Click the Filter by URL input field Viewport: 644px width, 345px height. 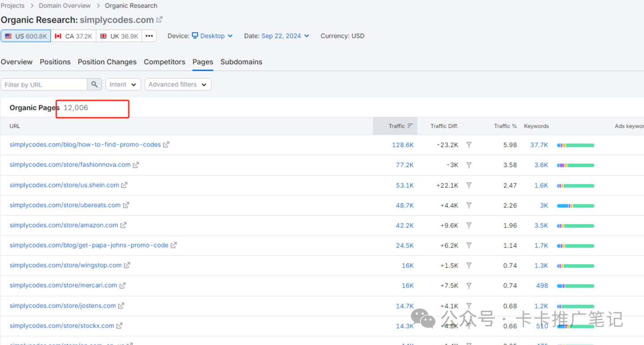(x=44, y=85)
